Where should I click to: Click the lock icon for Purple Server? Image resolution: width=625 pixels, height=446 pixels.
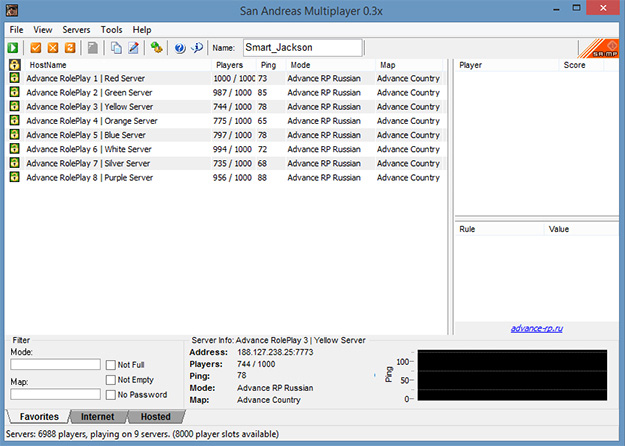(15, 177)
